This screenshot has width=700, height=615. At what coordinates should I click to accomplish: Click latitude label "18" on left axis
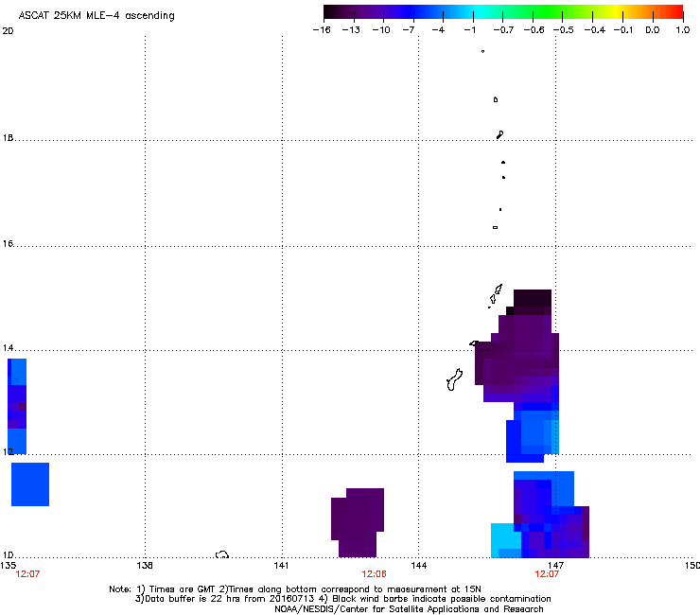(8, 137)
